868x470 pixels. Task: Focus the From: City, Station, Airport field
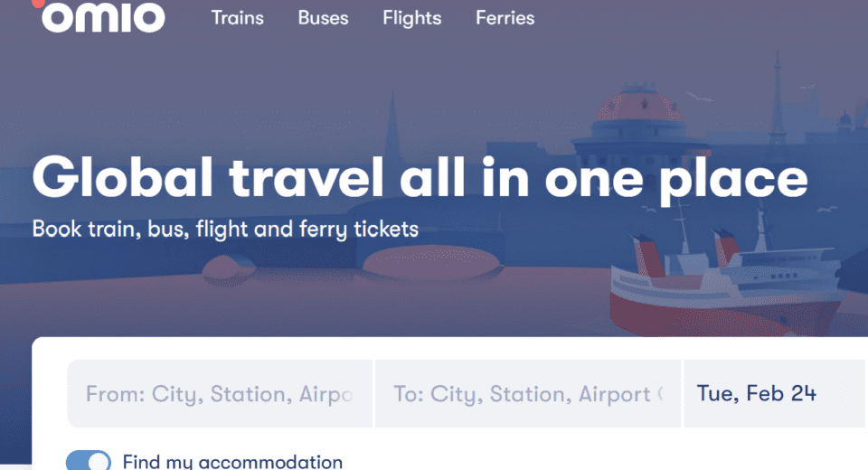[x=220, y=394]
